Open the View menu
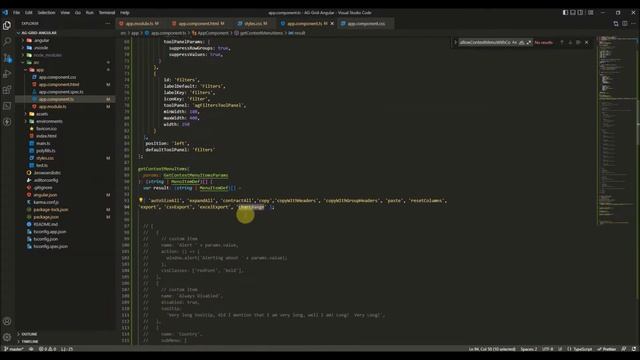 coord(65,13)
